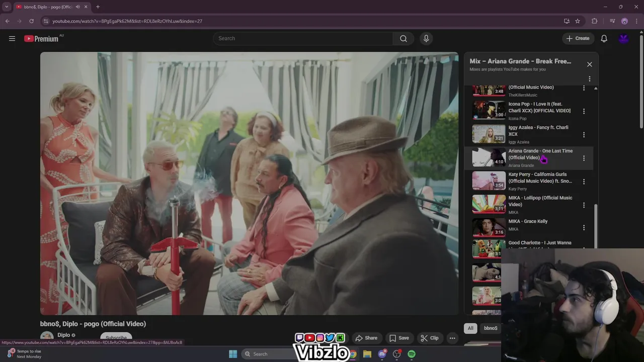Select the All filter chip
Viewport: 644px width, 362px height.
(470, 328)
